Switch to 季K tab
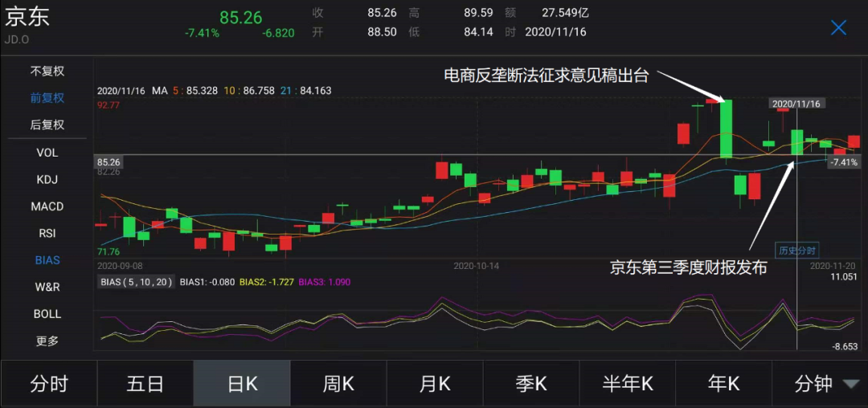 531,384
